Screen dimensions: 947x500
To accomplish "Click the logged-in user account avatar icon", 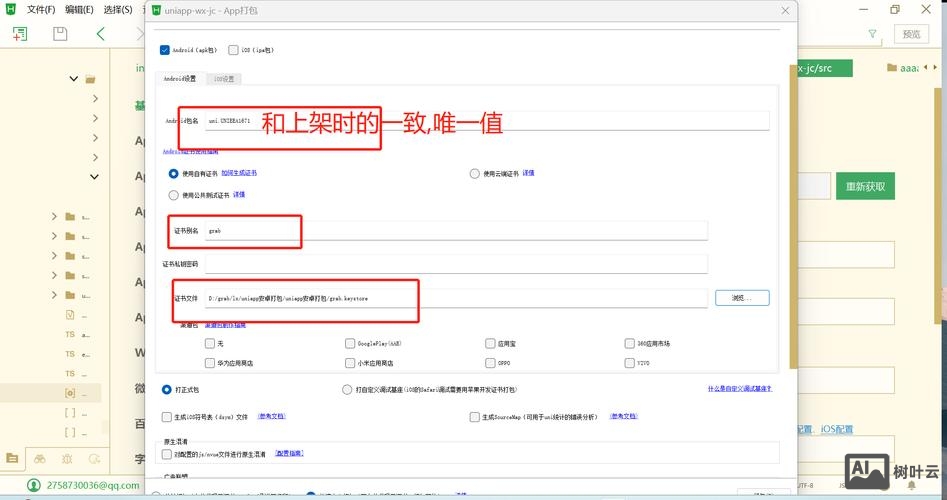I will point(33,485).
